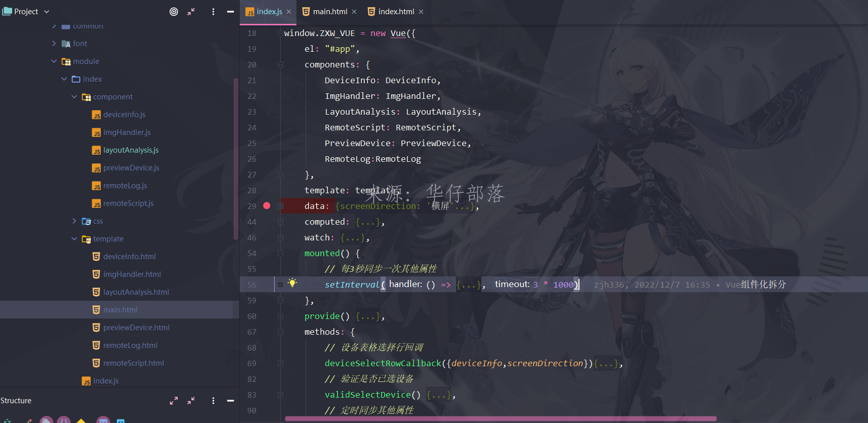
Task: Click the HTML icon of remoteScript.html
Action: 96,363
